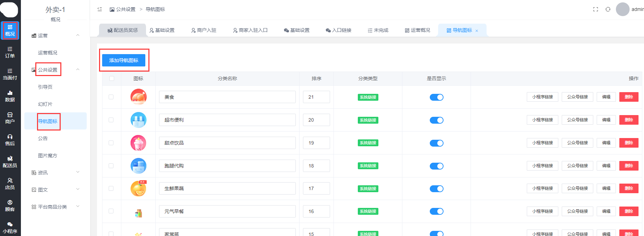The width and height of the screenshot is (644, 236).
Task: Check the select-all checkbox in table header
Action: [x=111, y=78]
